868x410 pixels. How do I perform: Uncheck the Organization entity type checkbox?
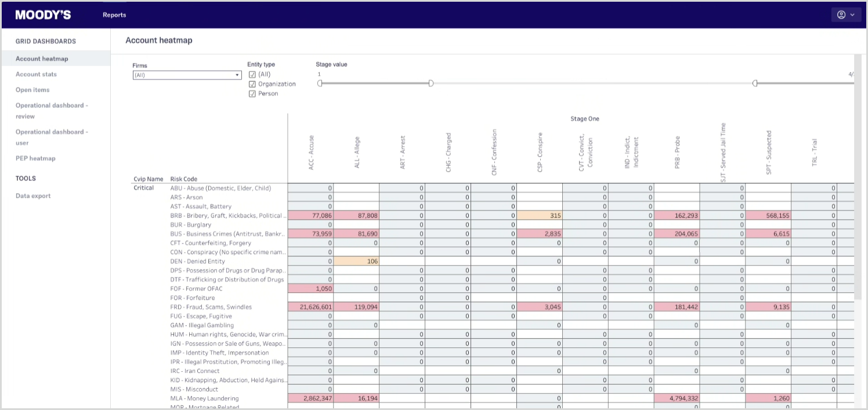[252, 84]
